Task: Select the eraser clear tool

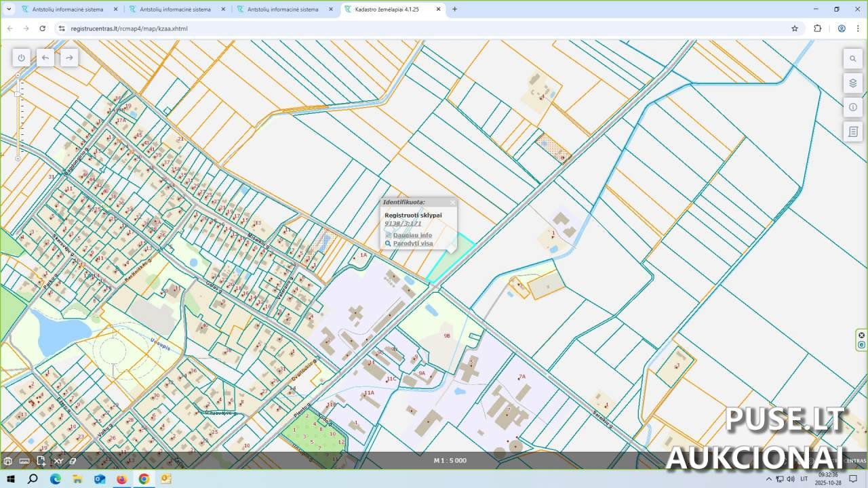Action: point(73,461)
